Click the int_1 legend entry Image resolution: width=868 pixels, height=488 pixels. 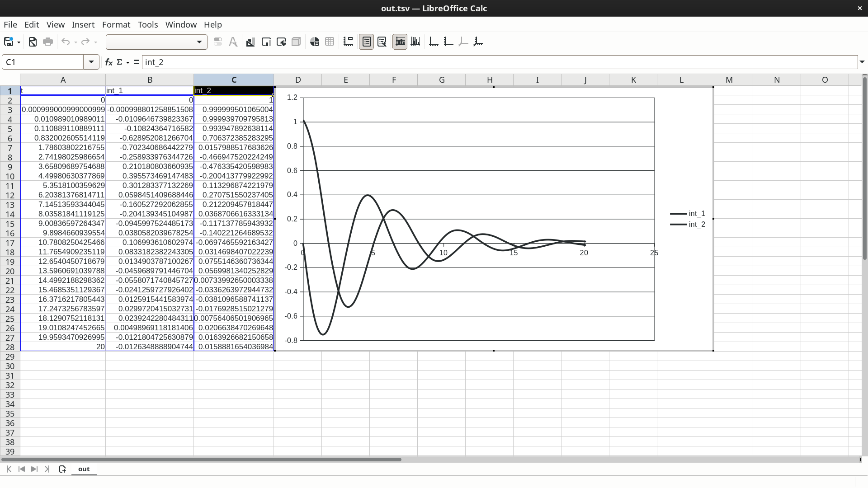coord(696,214)
